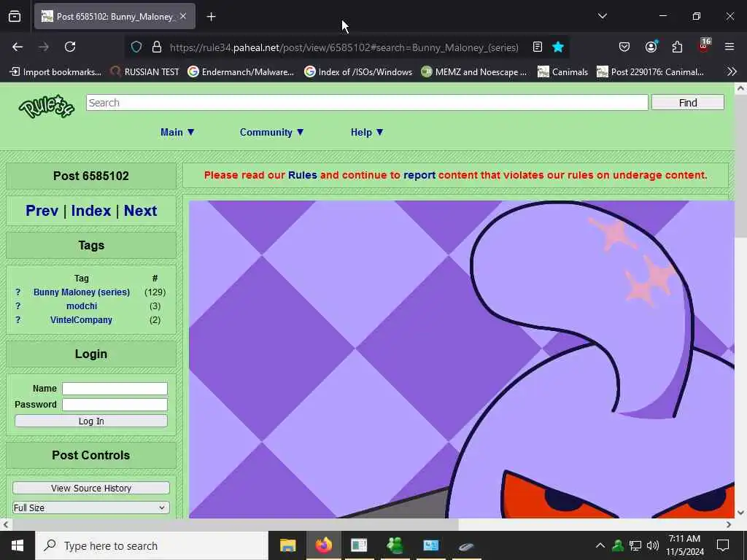
Task: Show hidden system tray icons
Action: tap(600, 545)
